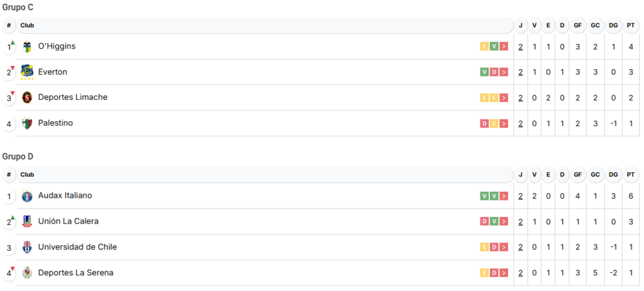Click the green V badge in Everton row

484,72
